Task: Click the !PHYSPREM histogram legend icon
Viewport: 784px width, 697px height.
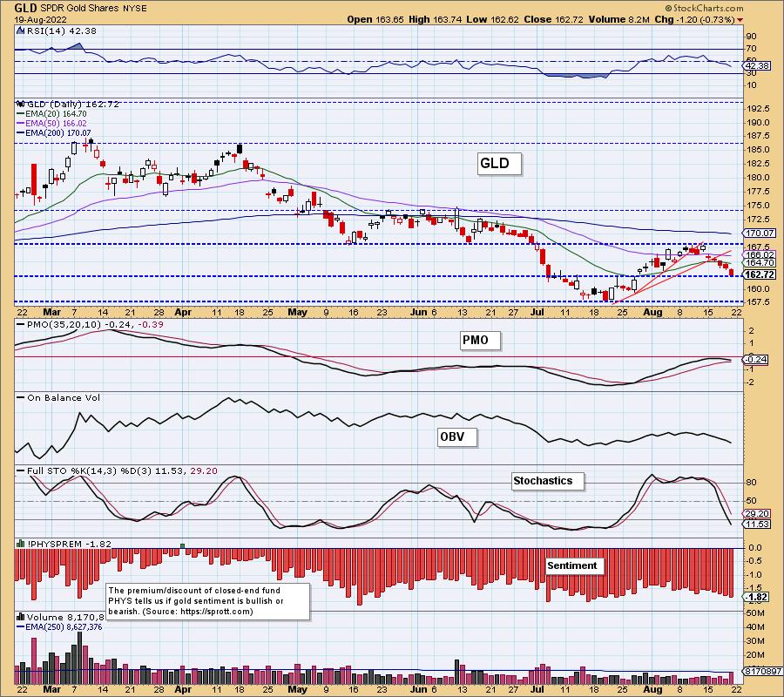Action: 20,544
